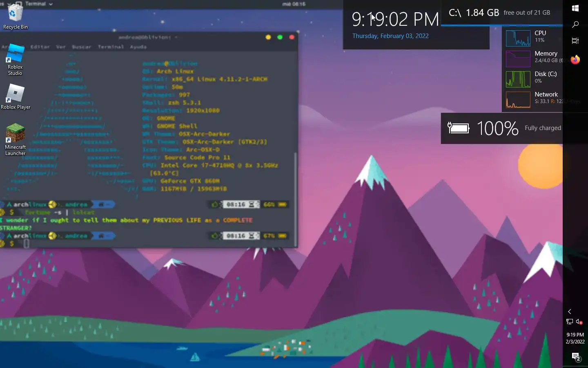The image size is (588, 368).
Task: Select the Minecraft Launcher desktop shortcut
Action: [x=16, y=139]
